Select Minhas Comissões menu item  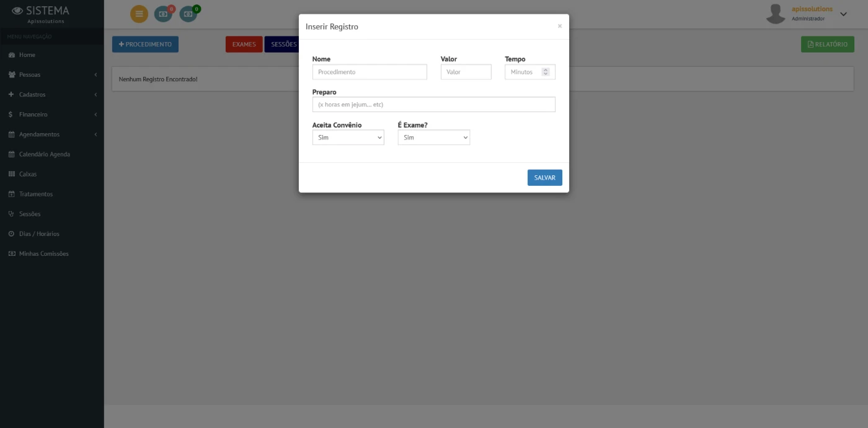43,254
